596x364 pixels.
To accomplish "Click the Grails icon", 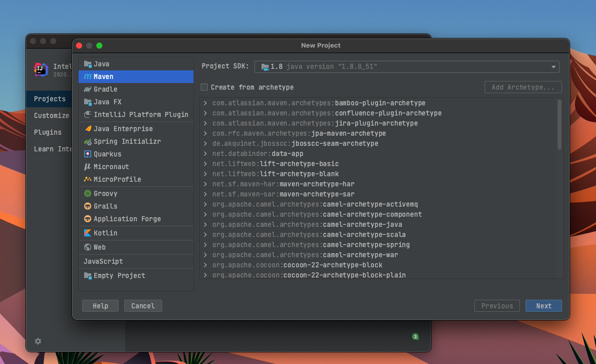I will point(88,206).
